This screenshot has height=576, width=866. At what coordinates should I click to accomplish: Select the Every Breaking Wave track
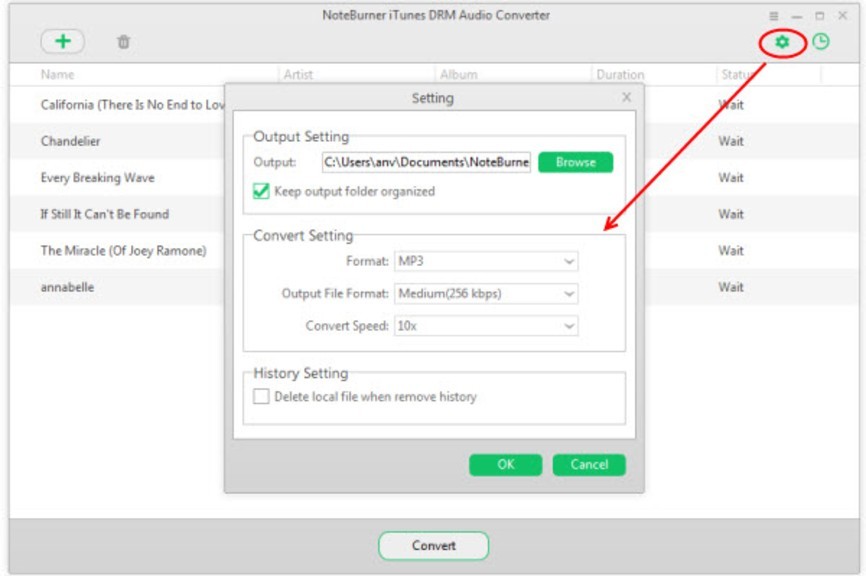[x=97, y=178]
